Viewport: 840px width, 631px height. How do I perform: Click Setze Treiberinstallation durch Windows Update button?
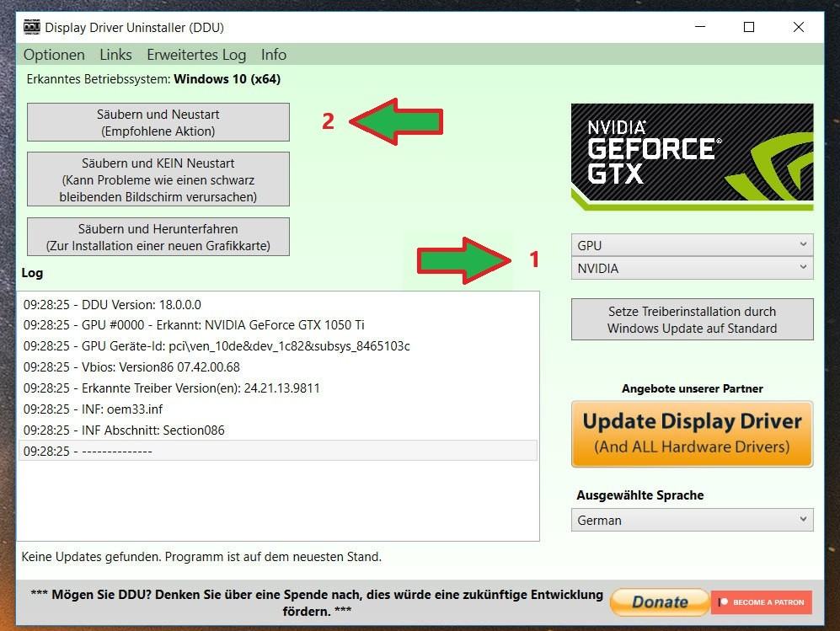(693, 319)
